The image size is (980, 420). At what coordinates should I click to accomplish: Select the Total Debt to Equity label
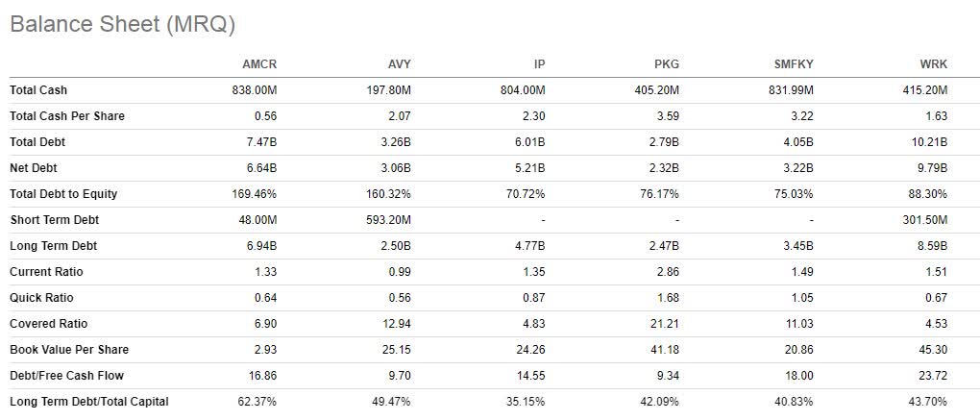click(x=63, y=194)
